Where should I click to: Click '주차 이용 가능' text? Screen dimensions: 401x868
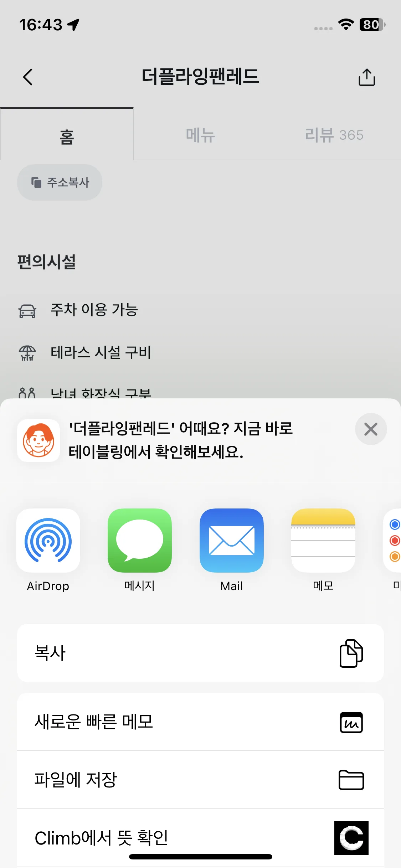point(94,310)
